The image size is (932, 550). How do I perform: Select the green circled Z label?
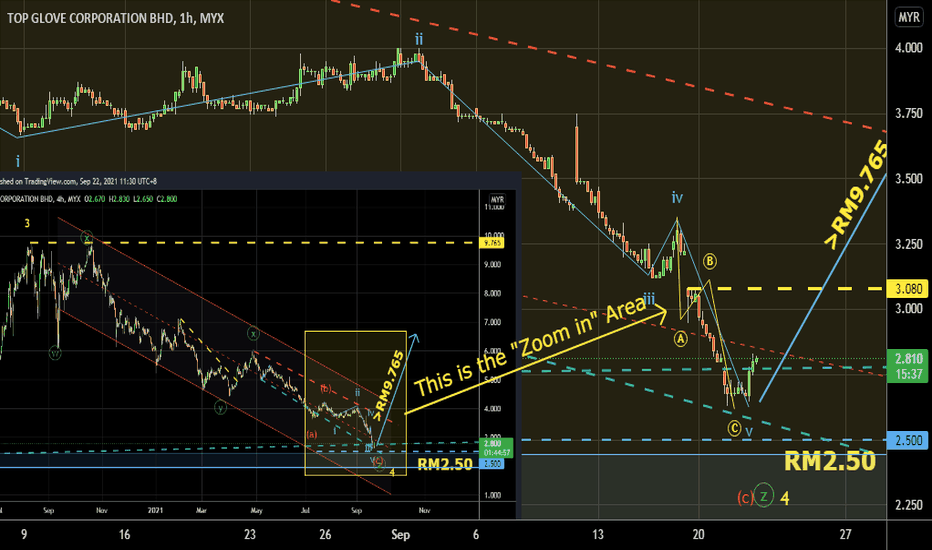764,495
